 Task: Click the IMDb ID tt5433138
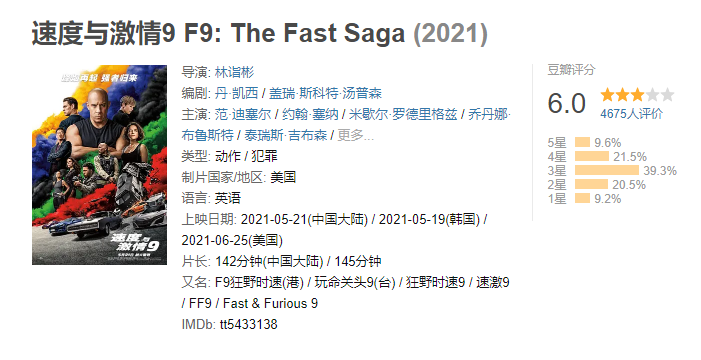248,324
